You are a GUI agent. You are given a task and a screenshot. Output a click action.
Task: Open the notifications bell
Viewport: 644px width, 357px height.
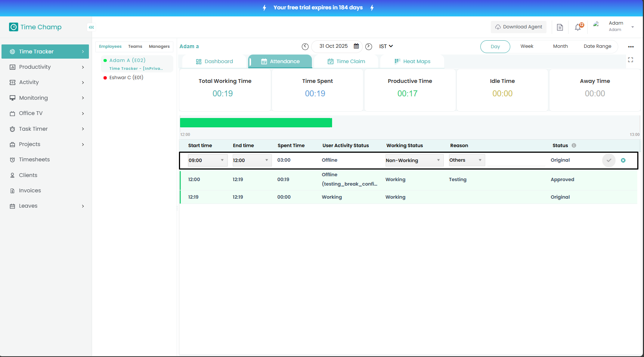coord(578,27)
